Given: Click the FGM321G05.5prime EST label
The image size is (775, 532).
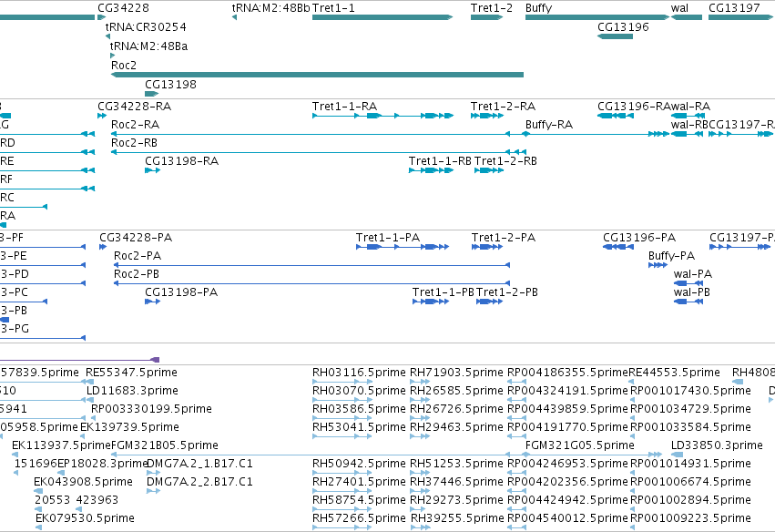Looking at the screenshot, I should pyautogui.click(x=580, y=445).
